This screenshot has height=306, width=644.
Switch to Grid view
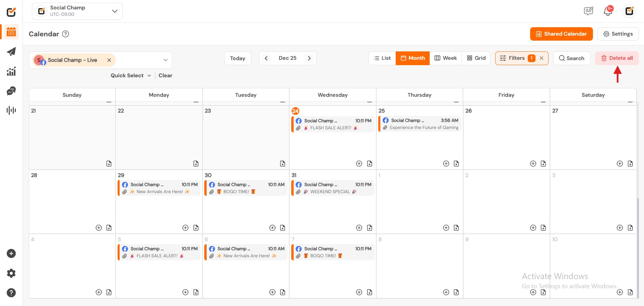tap(476, 58)
